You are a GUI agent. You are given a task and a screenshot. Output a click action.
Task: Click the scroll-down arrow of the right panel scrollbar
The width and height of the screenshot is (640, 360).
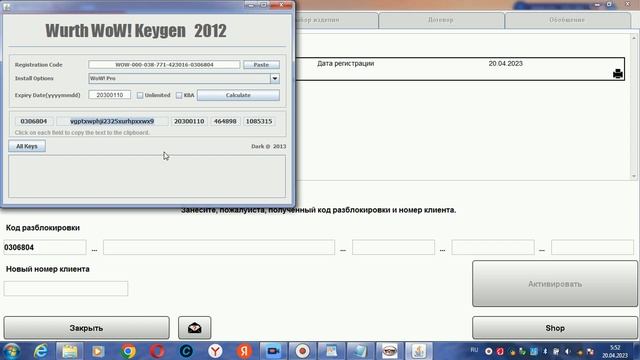point(634,176)
